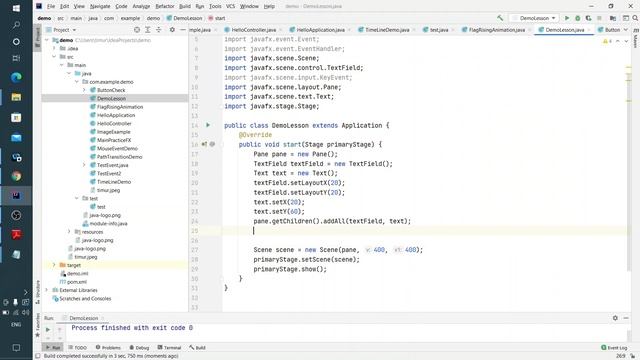Click Expand All icon in Project panel
This screenshot has width=640, height=360.
[x=148, y=30]
